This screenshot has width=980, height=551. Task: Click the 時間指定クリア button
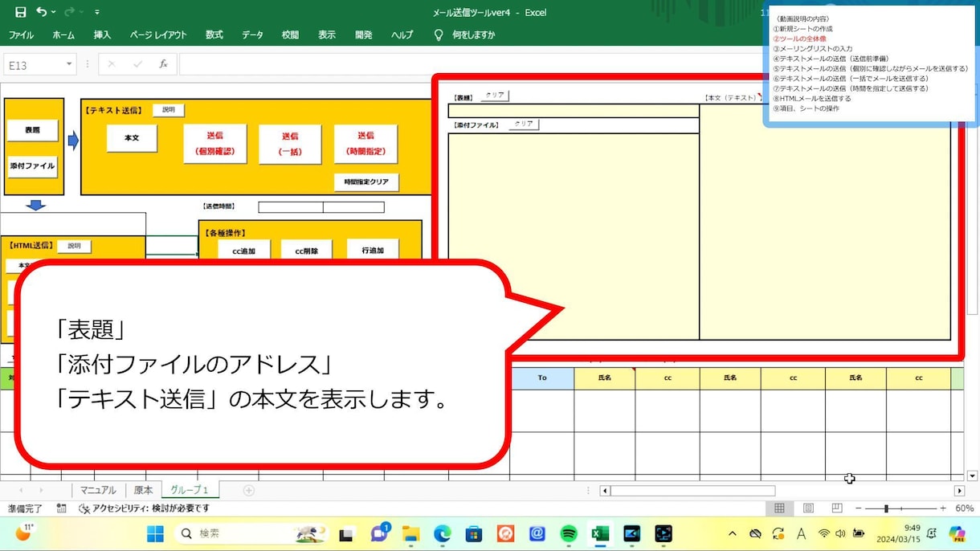tap(366, 182)
